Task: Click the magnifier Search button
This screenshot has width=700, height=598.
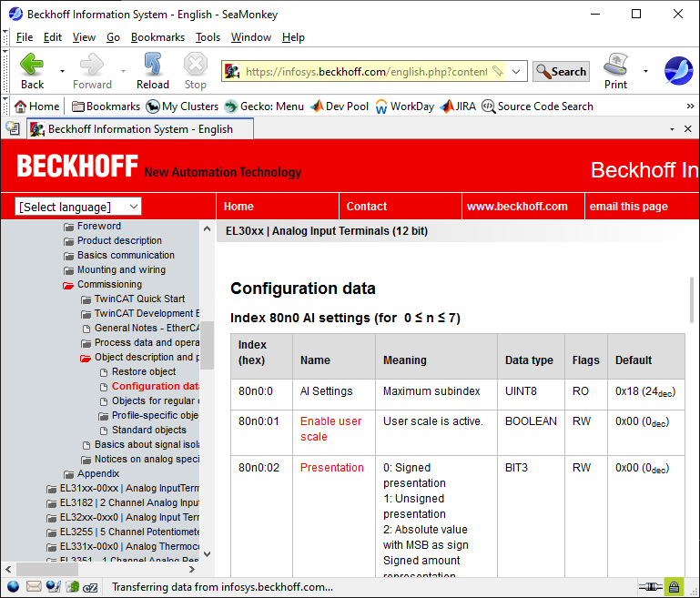Action: tap(561, 72)
